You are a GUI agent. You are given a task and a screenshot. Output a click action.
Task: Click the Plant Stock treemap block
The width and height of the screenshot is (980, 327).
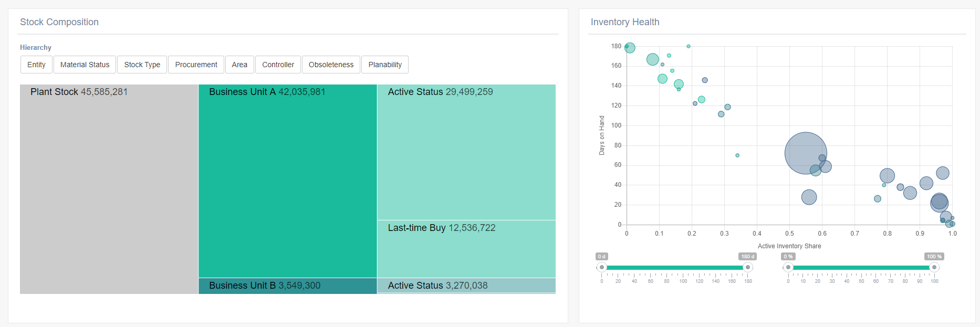pos(109,189)
